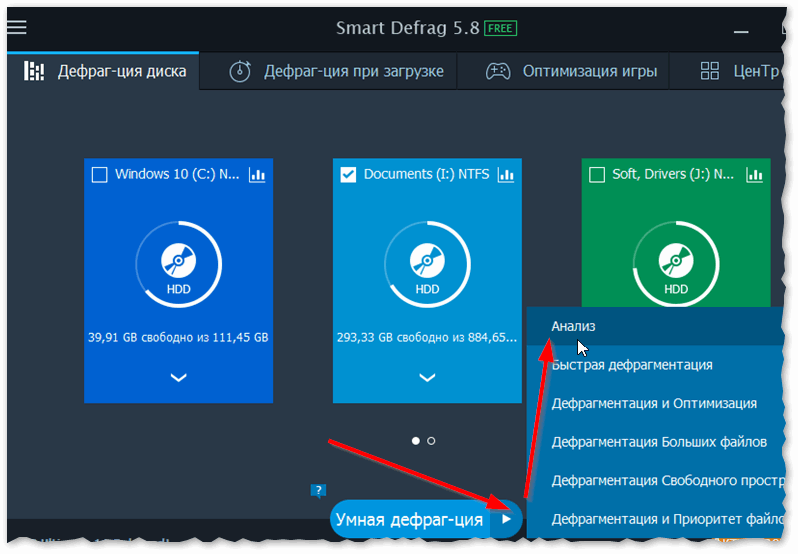Start Умная дефраг-ция
The height and width of the screenshot is (554, 798).
pyautogui.click(x=410, y=519)
